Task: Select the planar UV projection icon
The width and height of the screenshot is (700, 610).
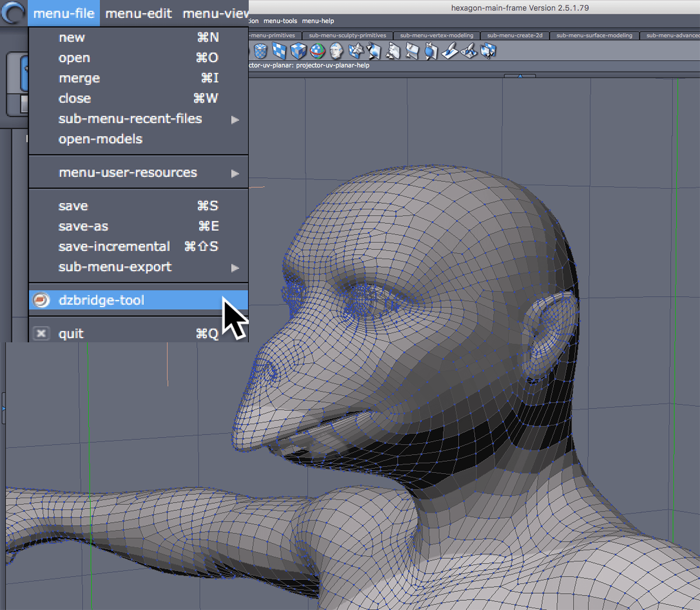Action: click(x=279, y=51)
